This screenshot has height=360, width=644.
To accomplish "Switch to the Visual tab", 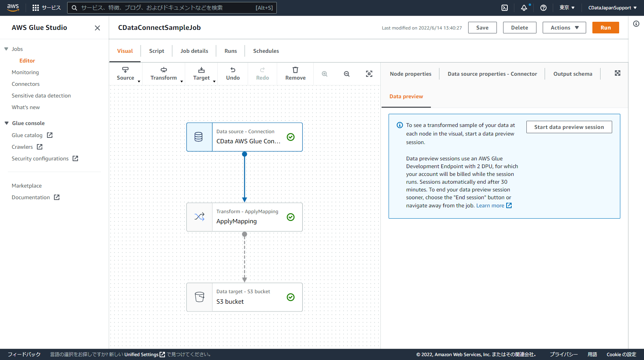I will coord(125,51).
